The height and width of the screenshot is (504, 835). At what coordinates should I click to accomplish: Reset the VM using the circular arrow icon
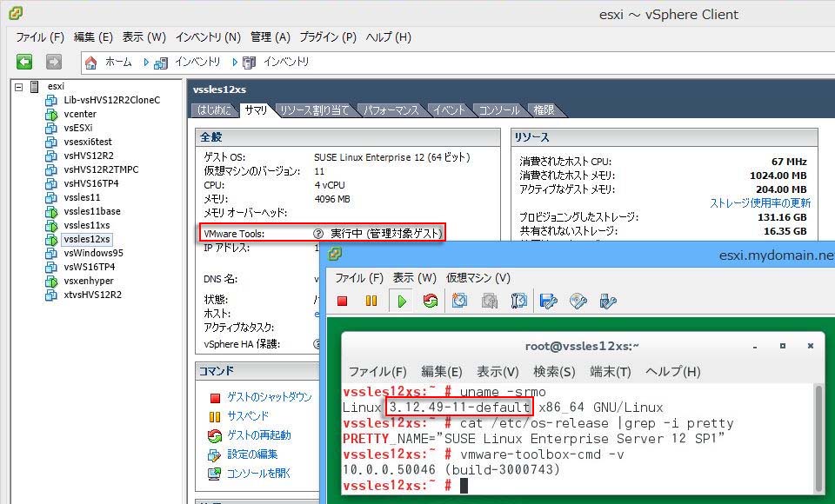tap(431, 302)
